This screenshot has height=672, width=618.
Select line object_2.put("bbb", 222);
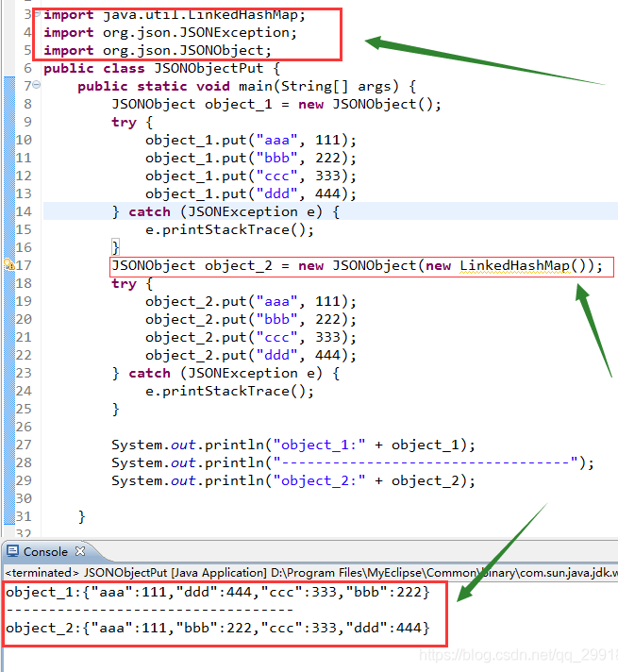click(x=251, y=320)
